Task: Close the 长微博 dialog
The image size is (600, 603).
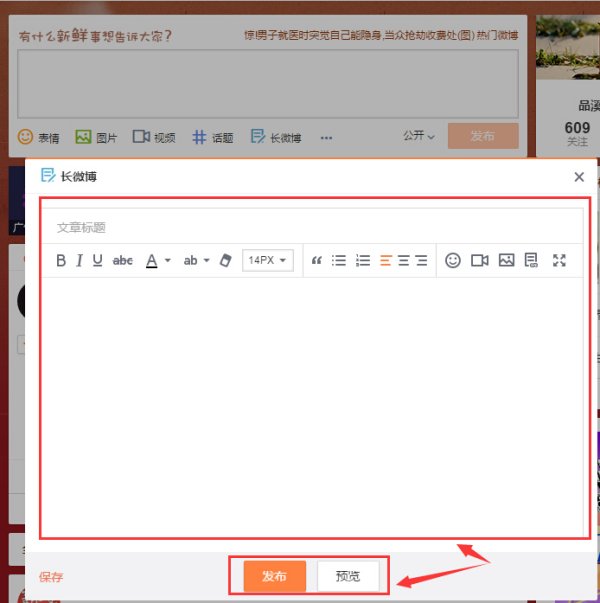Action: (x=579, y=177)
